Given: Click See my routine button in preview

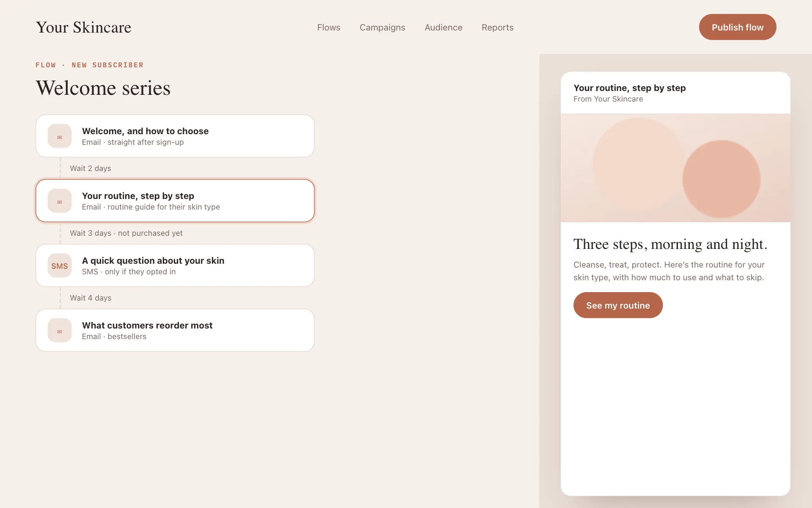Looking at the screenshot, I should pos(618,305).
